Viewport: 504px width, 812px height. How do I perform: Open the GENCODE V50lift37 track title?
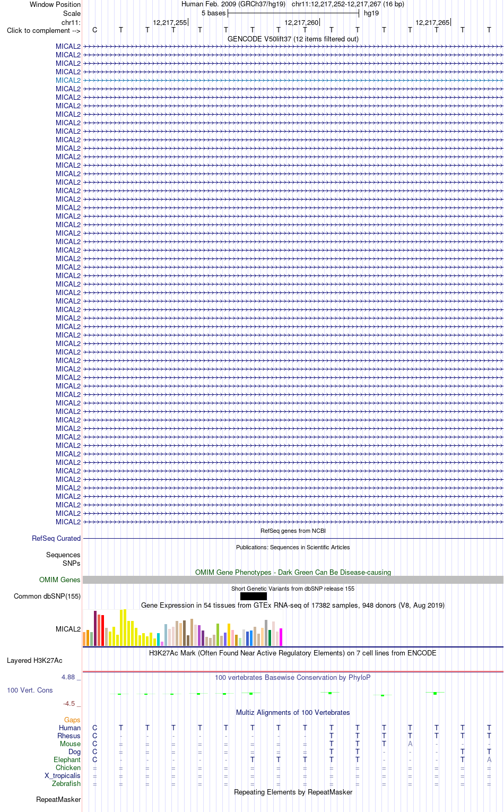[293, 39]
